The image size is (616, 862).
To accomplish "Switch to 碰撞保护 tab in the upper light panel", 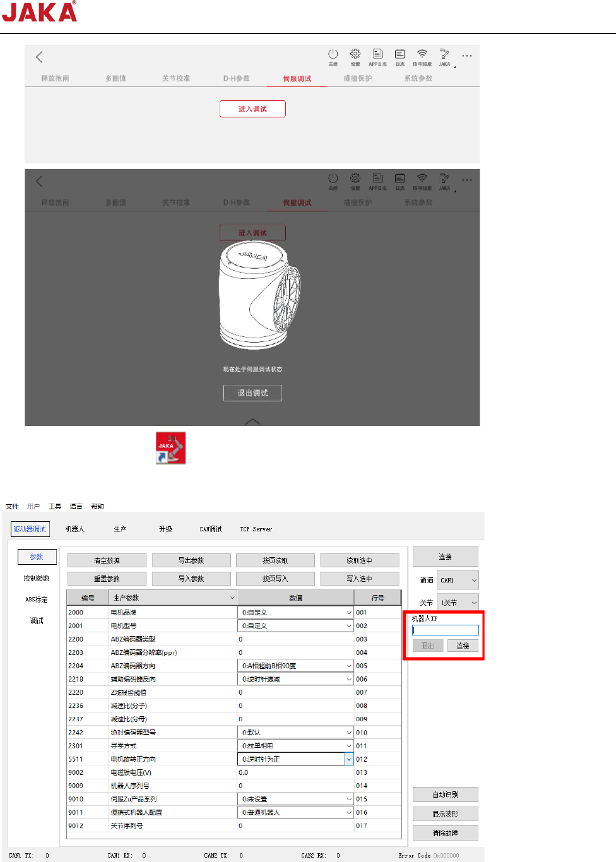I will point(357,78).
